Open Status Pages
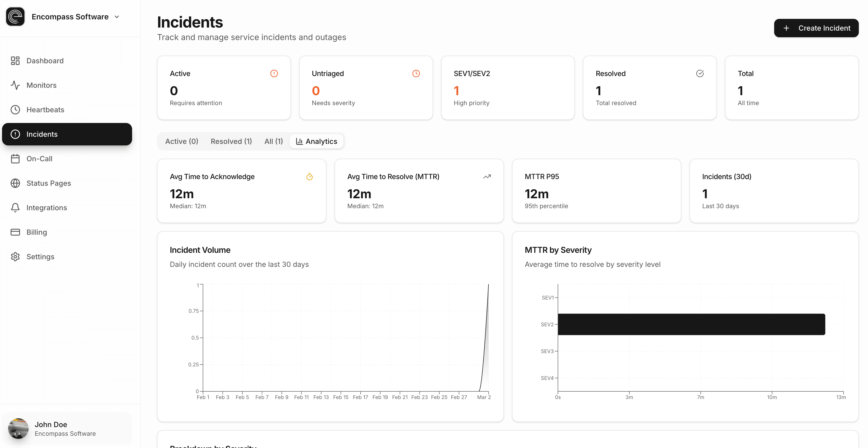The width and height of the screenshot is (868, 448). (49, 183)
